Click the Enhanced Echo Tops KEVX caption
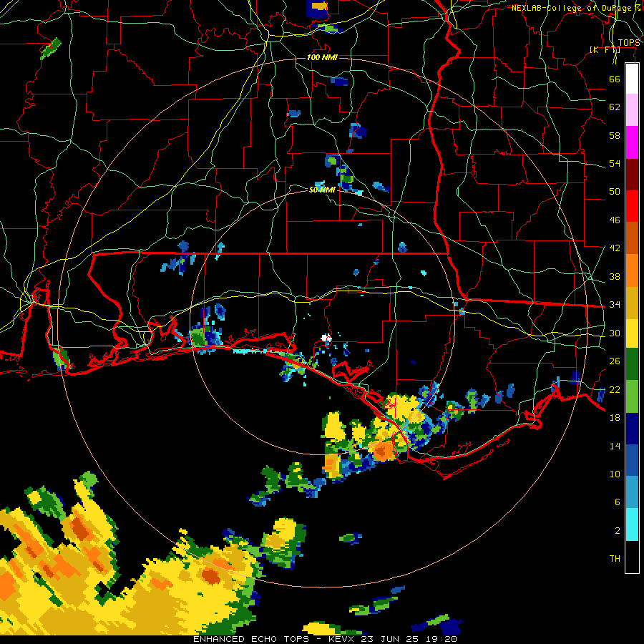This screenshot has width=644, height=644. pyautogui.click(x=325, y=639)
